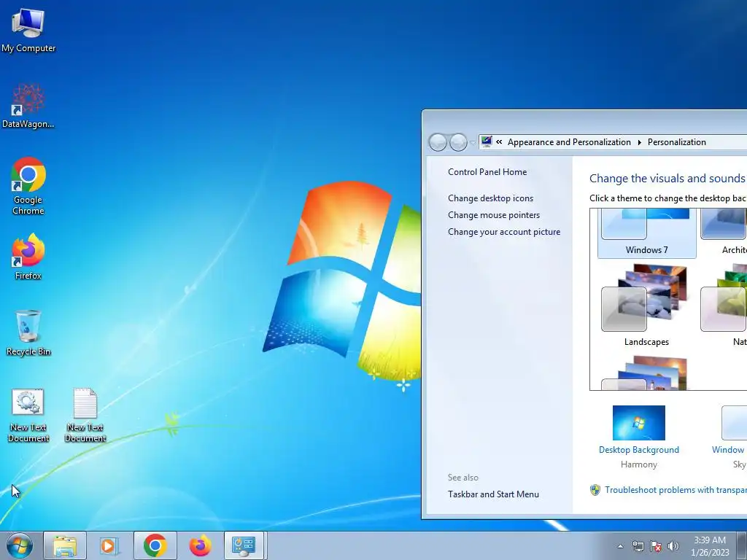Screen dimensions: 747x560
Task: Open the network status tray icon
Action: coord(638,546)
